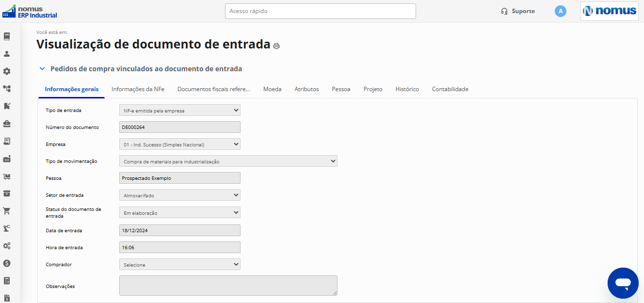This screenshot has height=303, width=644.
Task: Click the bookmark with checkmark sidebar icon
Action: point(7,106)
